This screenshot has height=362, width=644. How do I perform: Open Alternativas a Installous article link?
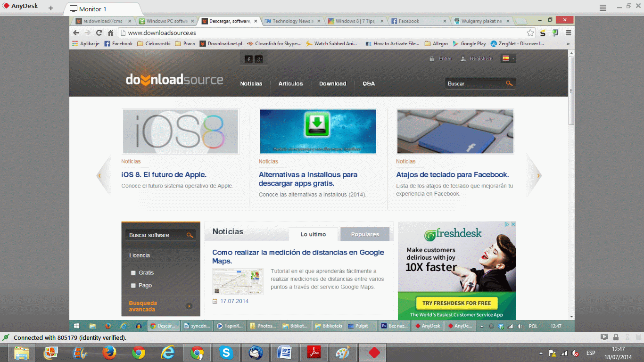coord(308,179)
